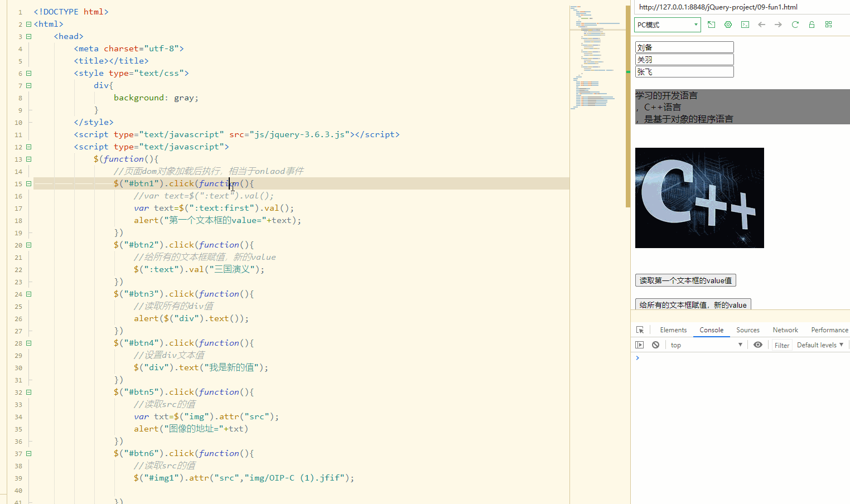Switch to the Performance tab

tap(829, 330)
